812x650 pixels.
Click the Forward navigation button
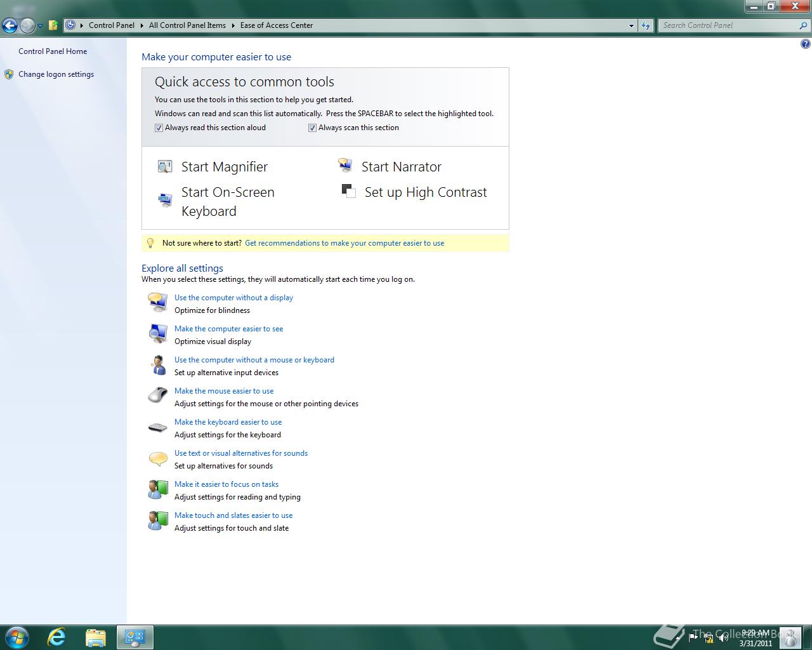pyautogui.click(x=27, y=25)
